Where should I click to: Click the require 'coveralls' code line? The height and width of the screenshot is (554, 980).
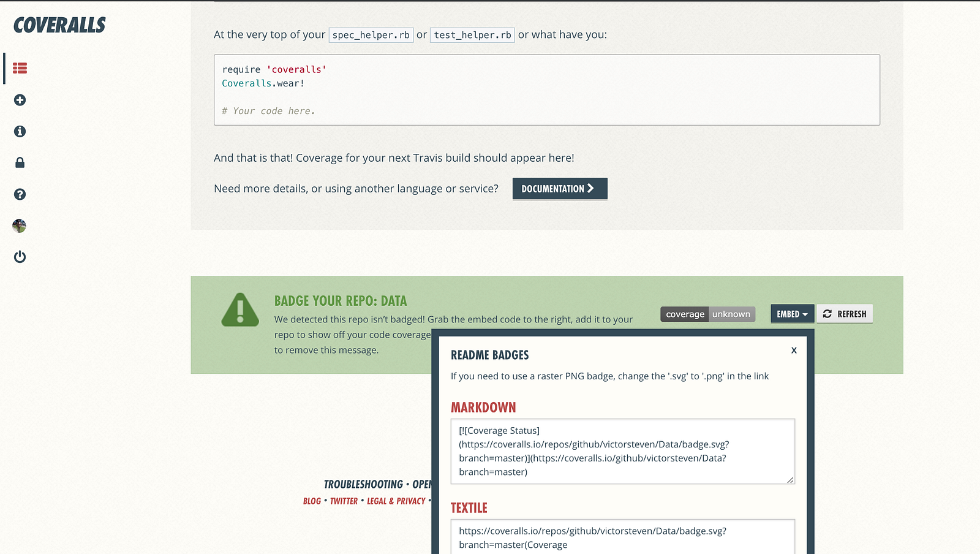(274, 69)
